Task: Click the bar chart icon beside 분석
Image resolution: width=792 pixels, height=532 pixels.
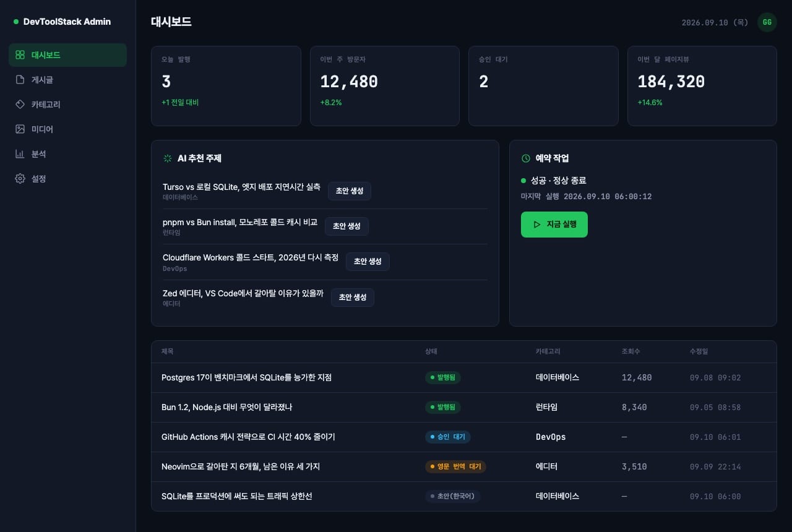Action: [20, 154]
